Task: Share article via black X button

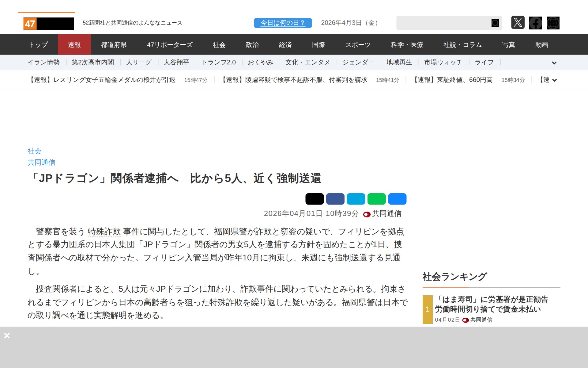Action: [314, 199]
